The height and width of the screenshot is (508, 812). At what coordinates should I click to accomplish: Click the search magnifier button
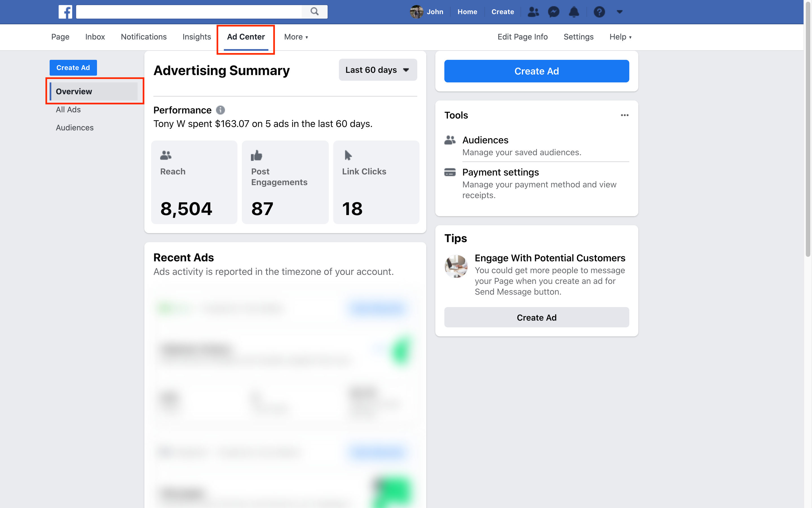pos(314,12)
